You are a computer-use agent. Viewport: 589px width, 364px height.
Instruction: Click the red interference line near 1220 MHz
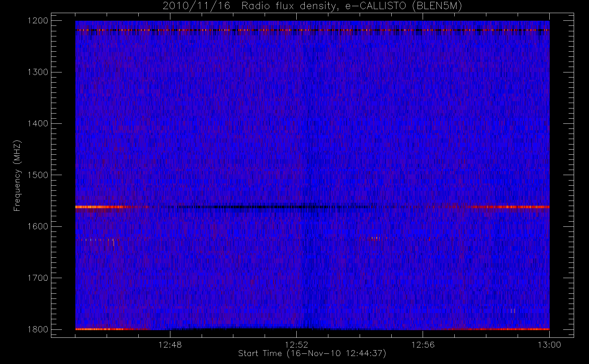(312, 30)
